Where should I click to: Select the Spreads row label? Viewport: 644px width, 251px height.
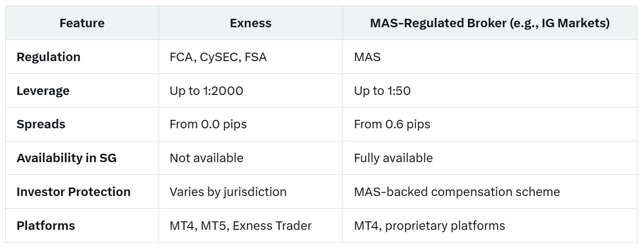point(41,125)
